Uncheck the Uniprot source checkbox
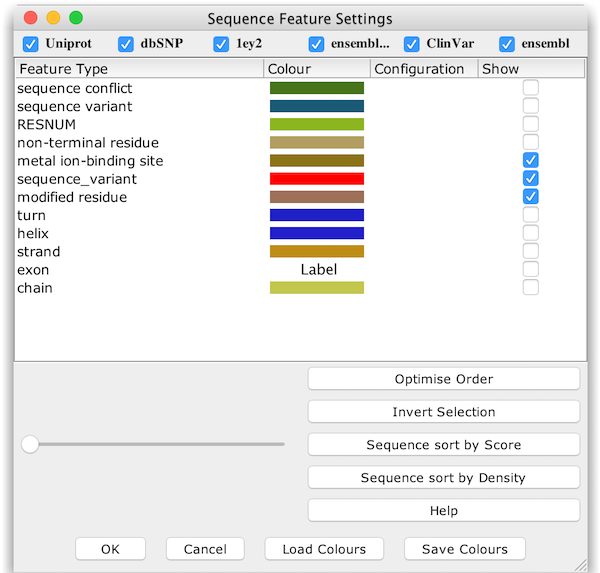 pyautogui.click(x=30, y=44)
